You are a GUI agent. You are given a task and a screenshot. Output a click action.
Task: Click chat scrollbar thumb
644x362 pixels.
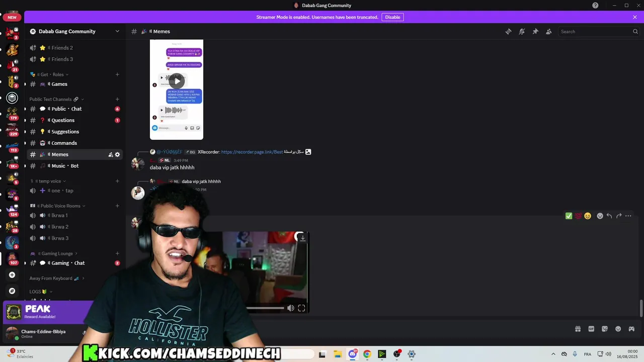(x=641, y=308)
